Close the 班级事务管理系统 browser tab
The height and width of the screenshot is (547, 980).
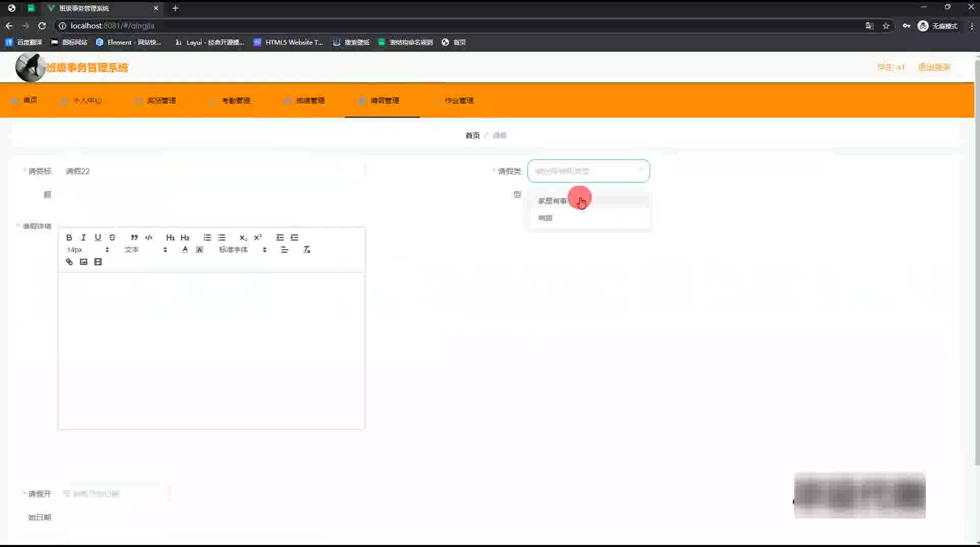[156, 8]
